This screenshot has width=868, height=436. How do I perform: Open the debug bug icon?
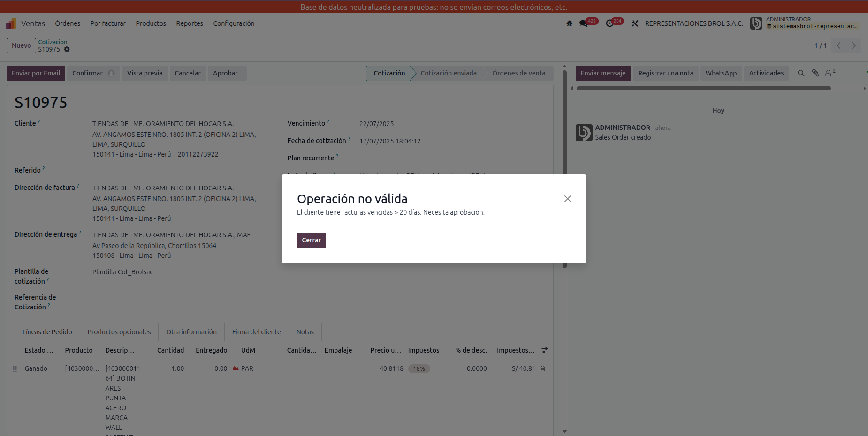(569, 23)
